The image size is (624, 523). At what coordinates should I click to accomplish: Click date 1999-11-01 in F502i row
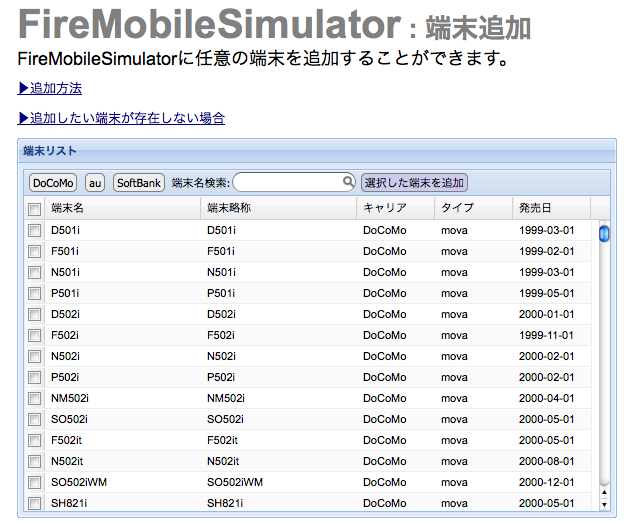pyautogui.click(x=546, y=336)
